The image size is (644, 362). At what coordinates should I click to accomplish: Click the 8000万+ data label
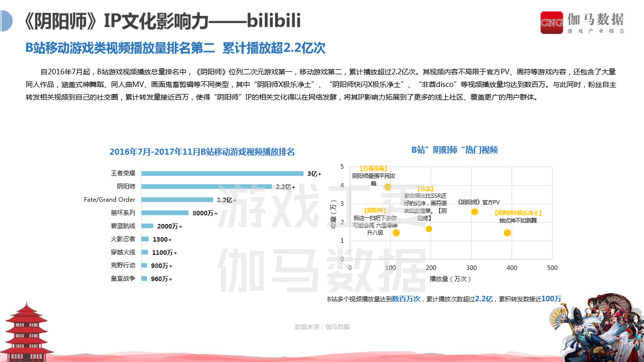click(205, 213)
